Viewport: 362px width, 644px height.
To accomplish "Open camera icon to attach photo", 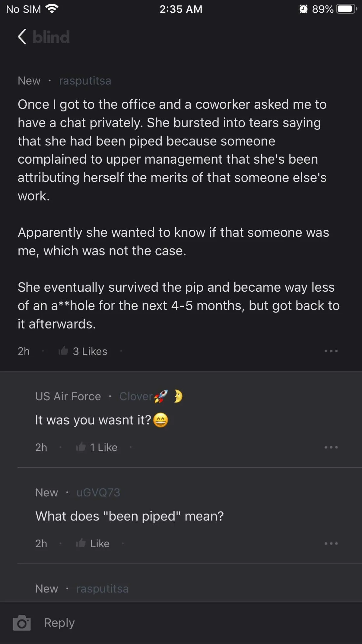I will (x=22, y=623).
